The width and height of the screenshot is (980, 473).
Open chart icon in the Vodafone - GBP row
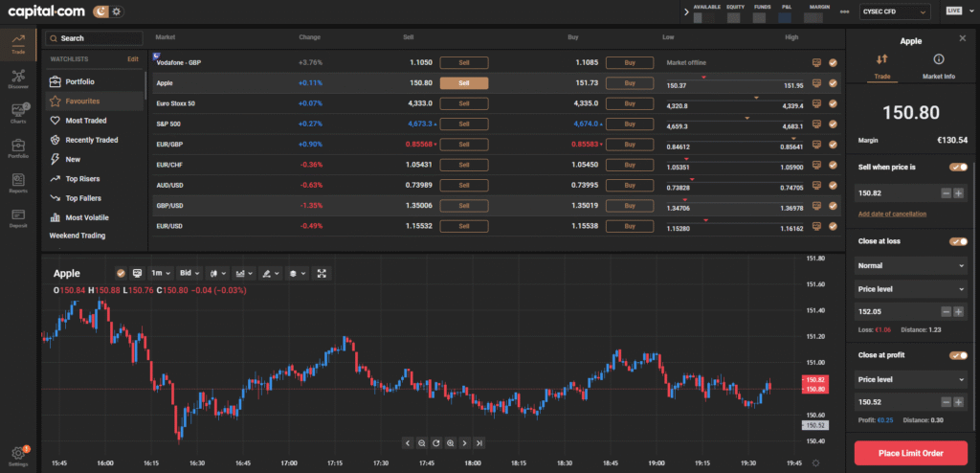816,62
